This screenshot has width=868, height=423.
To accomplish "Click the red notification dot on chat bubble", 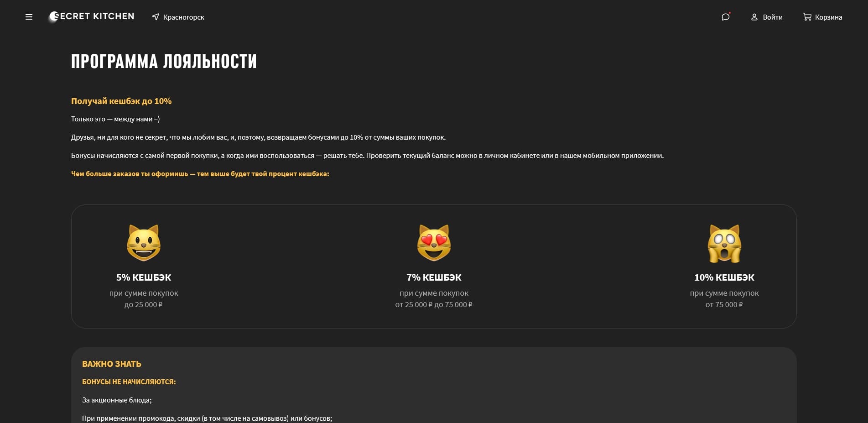I will coord(729,12).
